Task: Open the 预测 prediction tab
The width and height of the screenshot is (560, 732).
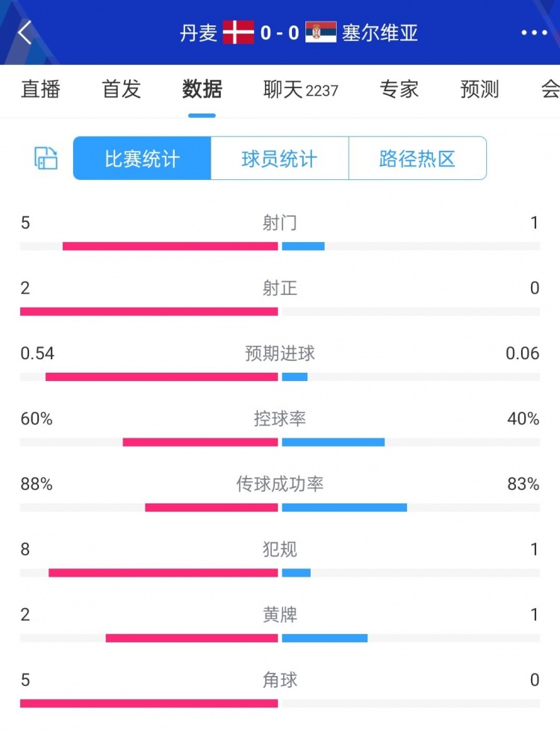Action: point(479,89)
